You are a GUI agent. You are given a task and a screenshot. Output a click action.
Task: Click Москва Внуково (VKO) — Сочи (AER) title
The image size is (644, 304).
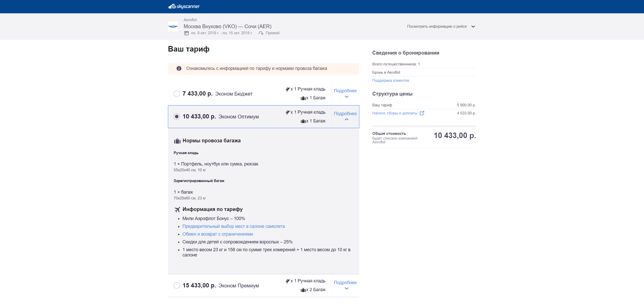[227, 26]
